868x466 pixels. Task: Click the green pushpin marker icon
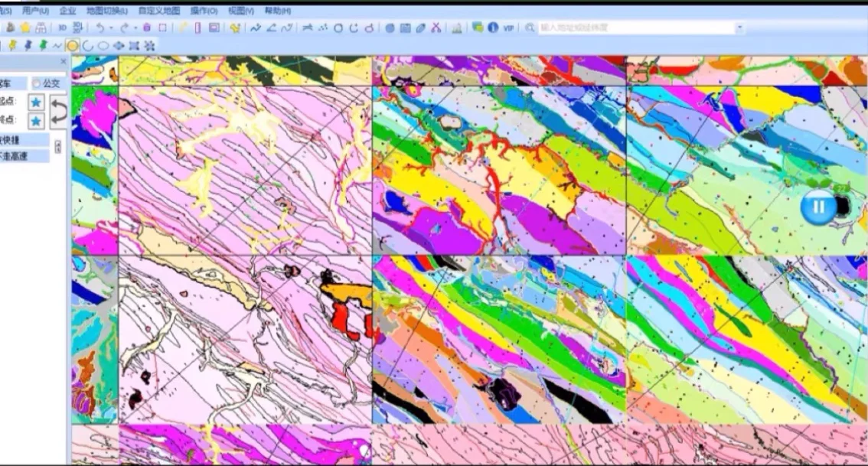coord(43,45)
